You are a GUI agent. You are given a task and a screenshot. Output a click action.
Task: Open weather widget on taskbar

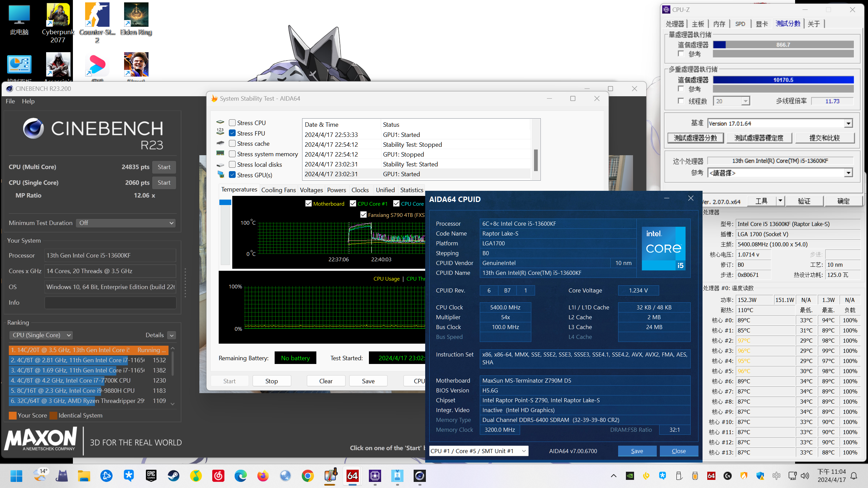(41, 475)
